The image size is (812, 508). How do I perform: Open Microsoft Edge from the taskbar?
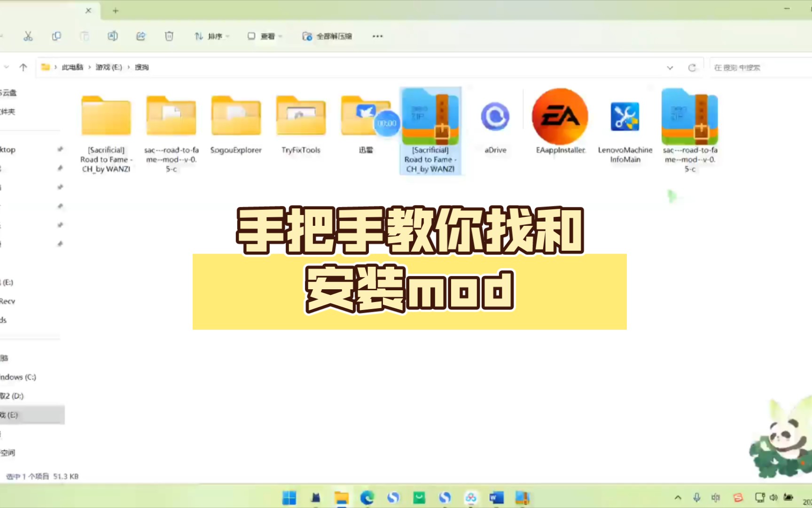[x=367, y=497]
